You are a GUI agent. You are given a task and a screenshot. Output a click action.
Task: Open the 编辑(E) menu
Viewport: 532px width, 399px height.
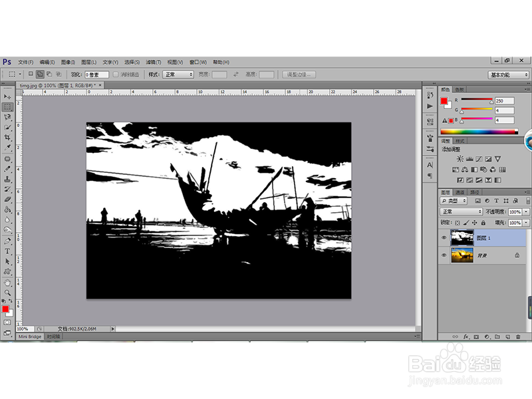(47, 62)
